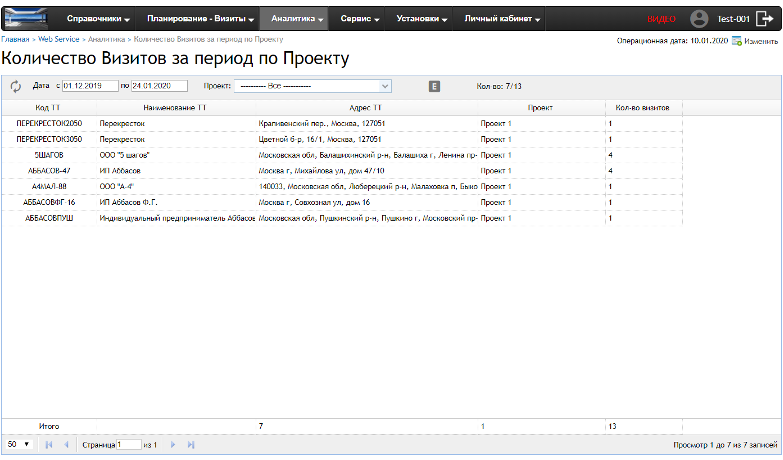Image resolution: width=783 pixels, height=460 pixels.
Task: Go to next page of results
Action: pos(173,445)
